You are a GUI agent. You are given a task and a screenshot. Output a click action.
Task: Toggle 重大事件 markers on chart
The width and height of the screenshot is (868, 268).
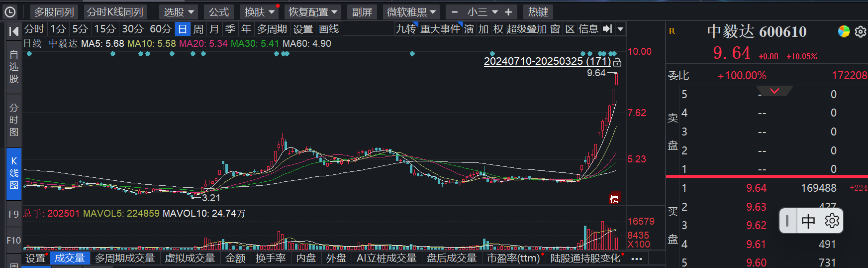[x=440, y=29]
